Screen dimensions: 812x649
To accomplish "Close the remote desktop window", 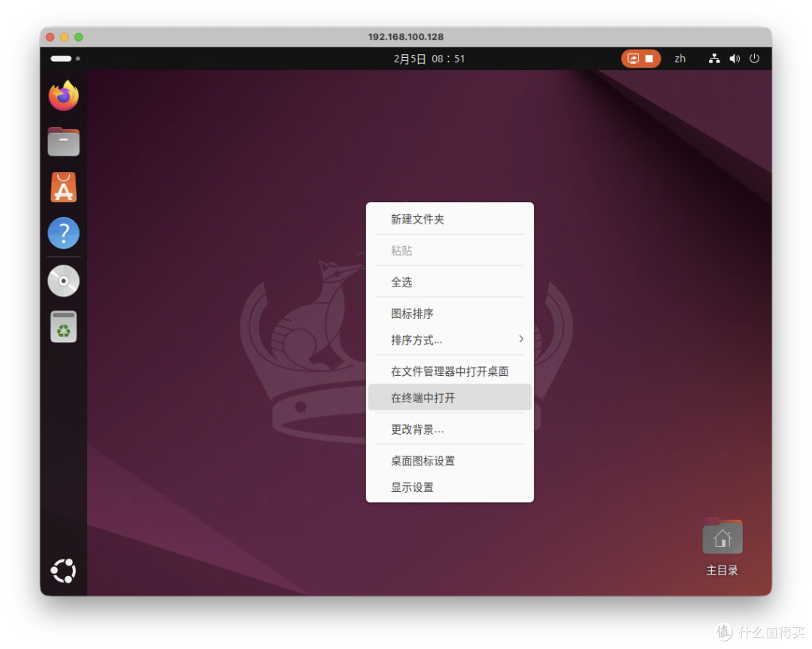I will [x=50, y=37].
